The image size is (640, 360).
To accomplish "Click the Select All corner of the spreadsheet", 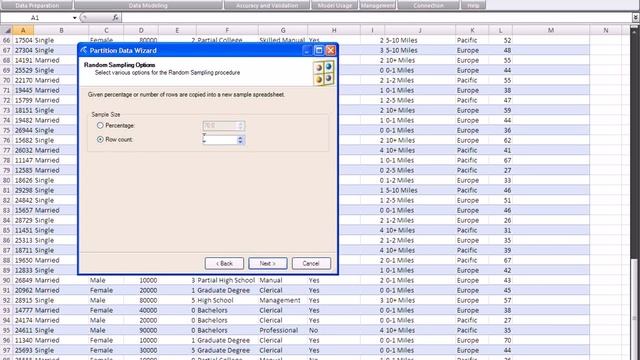I will 7,30.
